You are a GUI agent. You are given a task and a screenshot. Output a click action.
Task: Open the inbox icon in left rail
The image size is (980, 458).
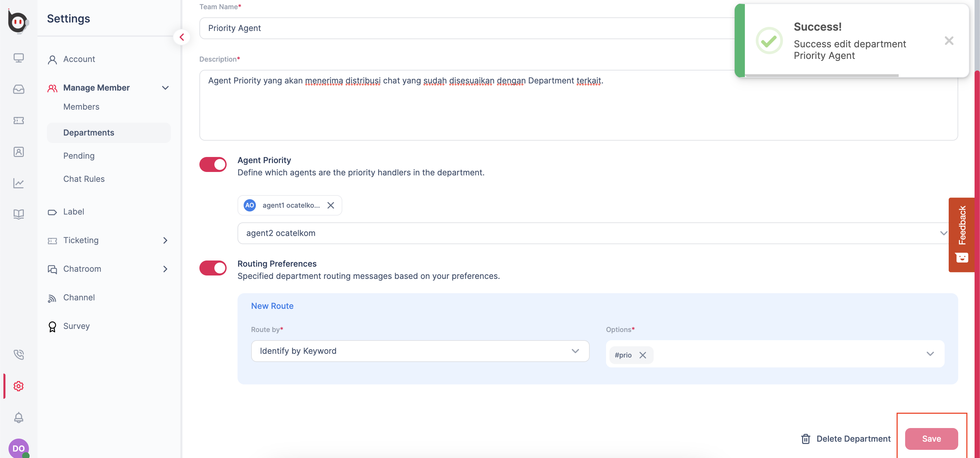click(18, 89)
